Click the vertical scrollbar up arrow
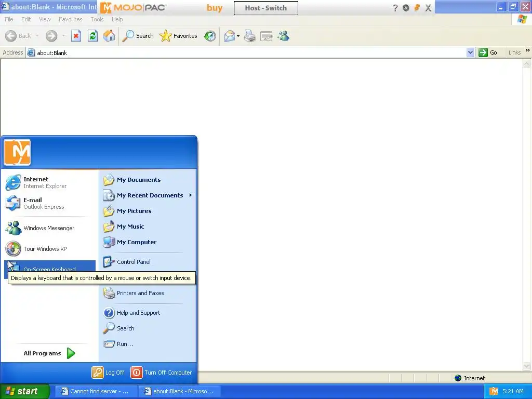Screen dimensions: 532x399 tap(527, 63)
